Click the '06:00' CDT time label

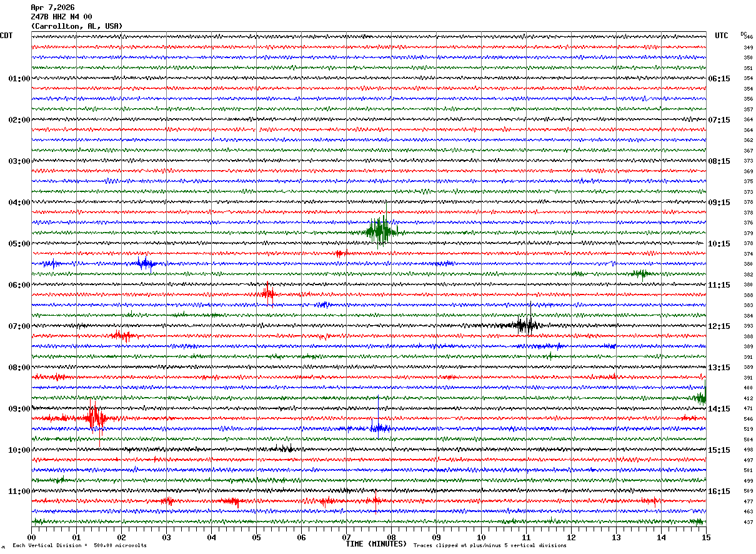pos(19,285)
